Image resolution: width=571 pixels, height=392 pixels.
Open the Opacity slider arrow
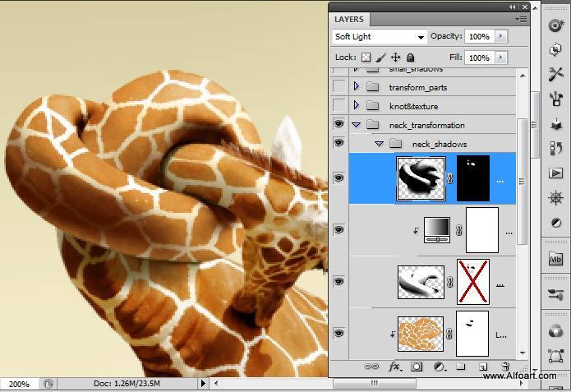pos(501,37)
